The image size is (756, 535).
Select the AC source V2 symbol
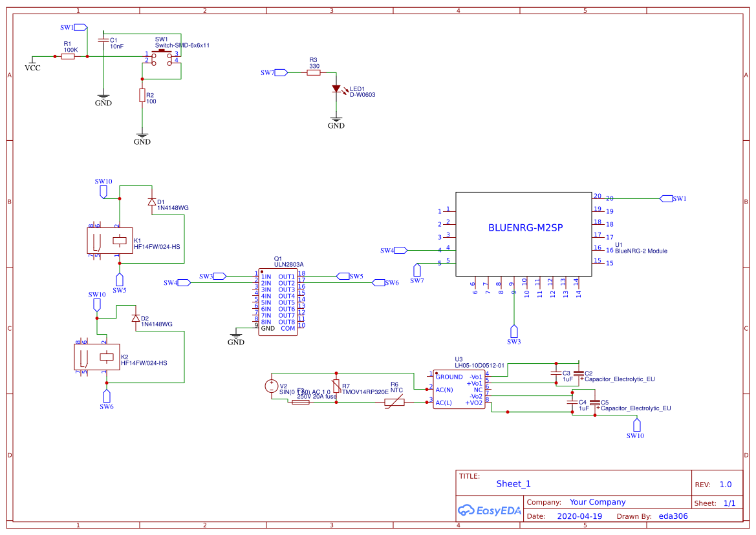tap(272, 386)
